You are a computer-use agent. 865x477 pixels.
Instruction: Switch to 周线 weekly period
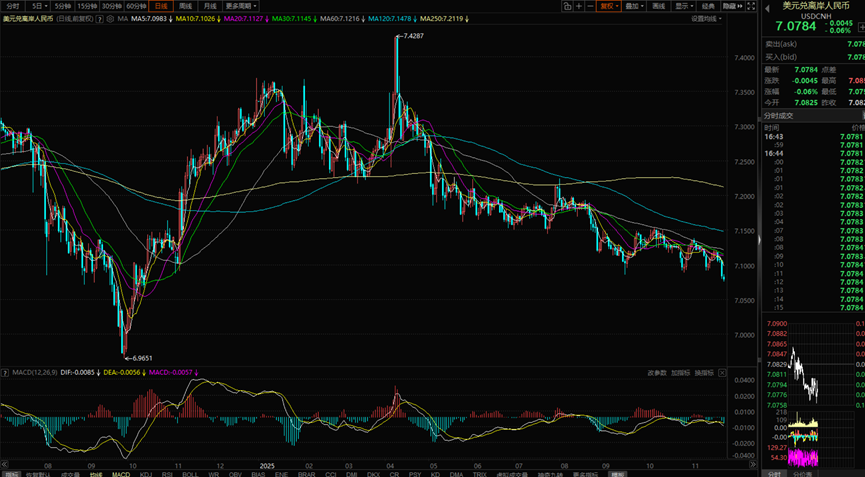(185, 6)
